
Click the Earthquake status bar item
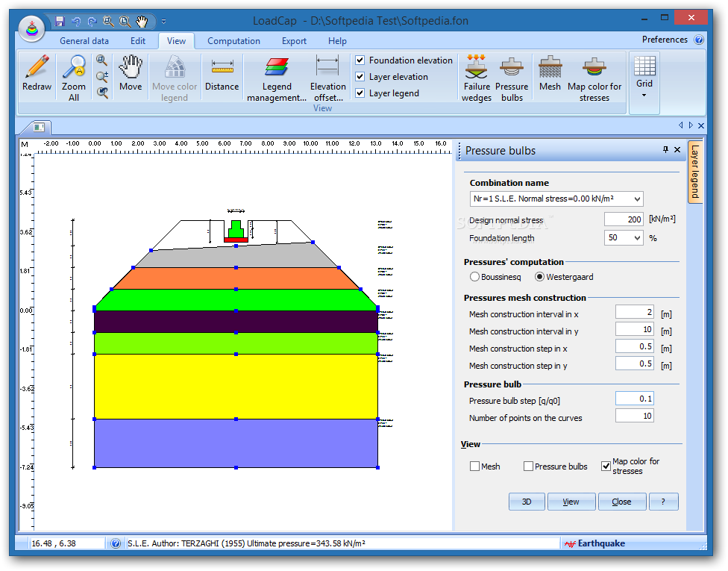click(594, 543)
